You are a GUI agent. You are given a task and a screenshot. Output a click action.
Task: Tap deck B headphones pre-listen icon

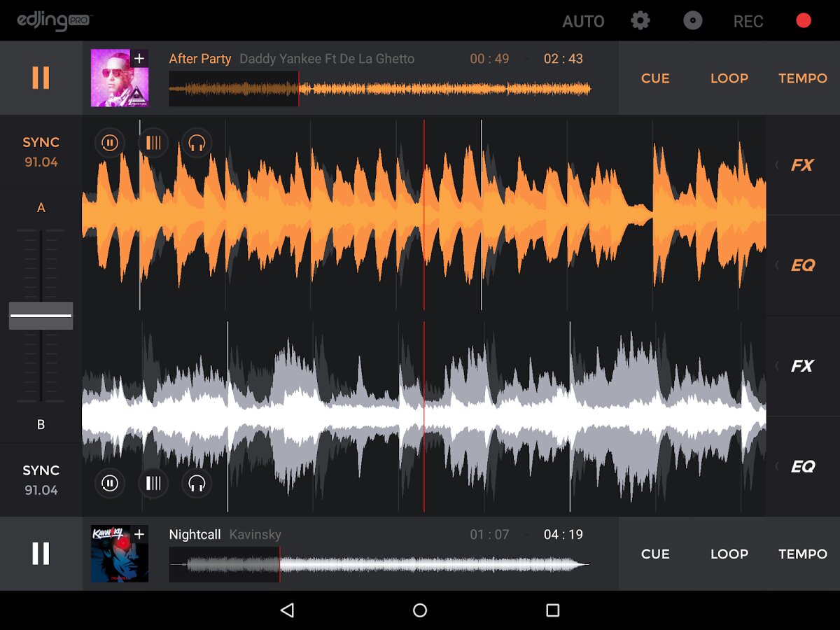point(197,482)
